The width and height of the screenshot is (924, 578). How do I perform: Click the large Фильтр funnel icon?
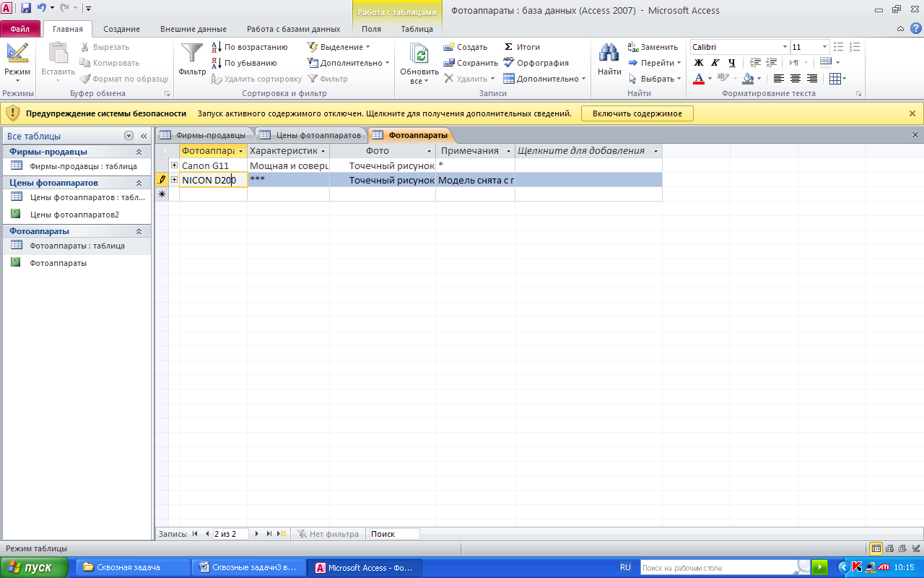(x=192, y=53)
